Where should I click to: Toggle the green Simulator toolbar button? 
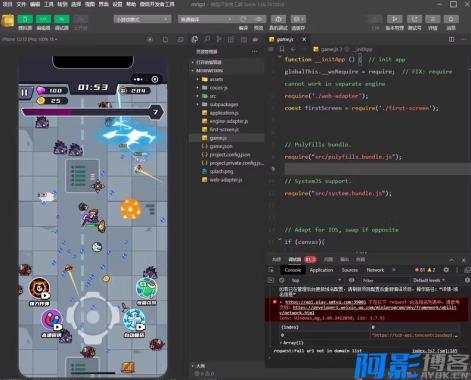click(x=25, y=19)
